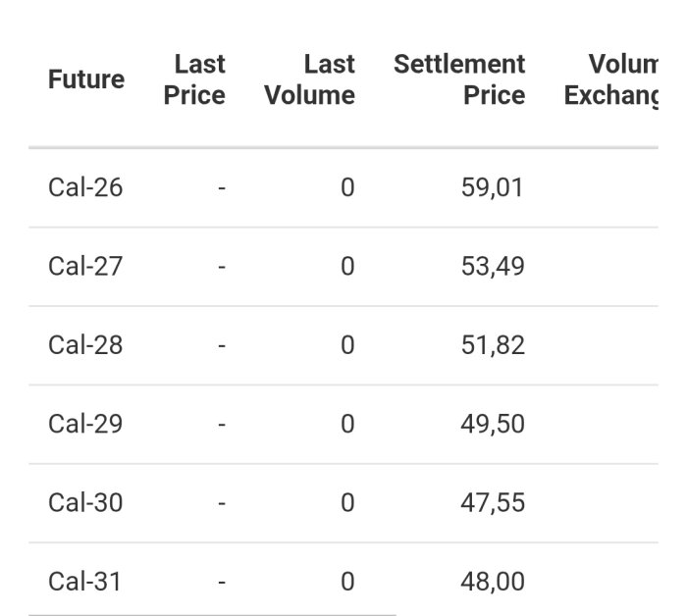This screenshot has height=616, width=687.
Task: Click the Future column header
Action: click(86, 79)
